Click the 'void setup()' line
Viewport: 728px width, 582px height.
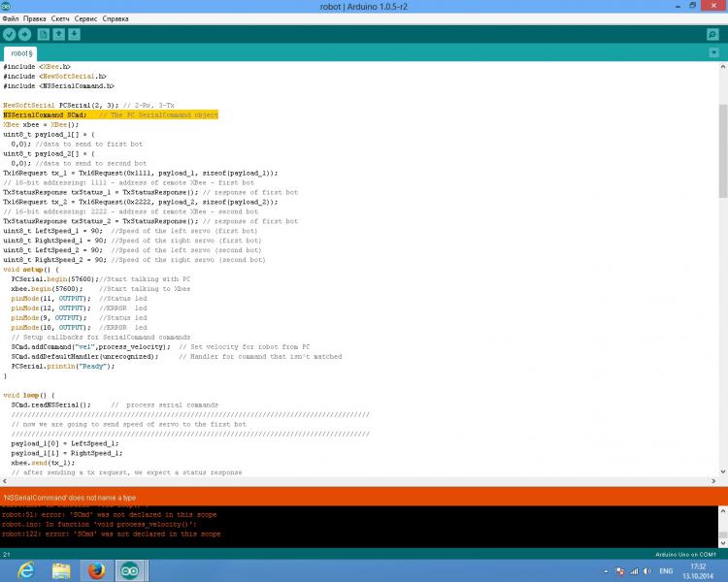pos(31,270)
